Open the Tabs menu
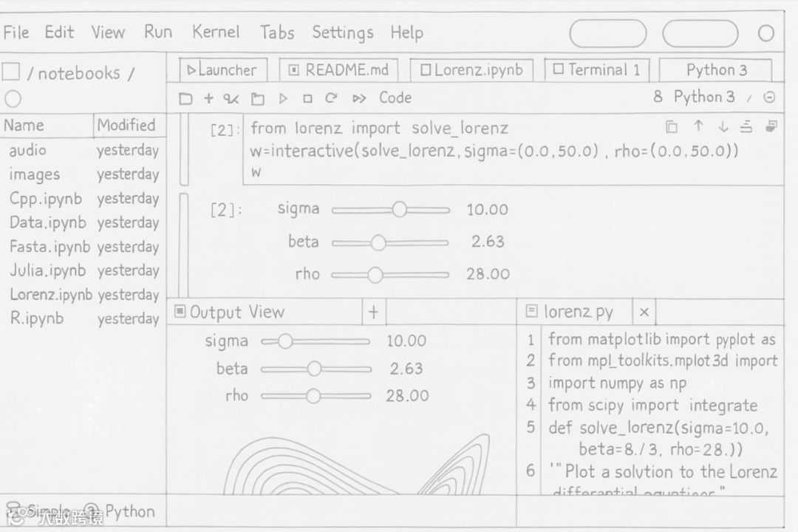 pyautogui.click(x=277, y=33)
